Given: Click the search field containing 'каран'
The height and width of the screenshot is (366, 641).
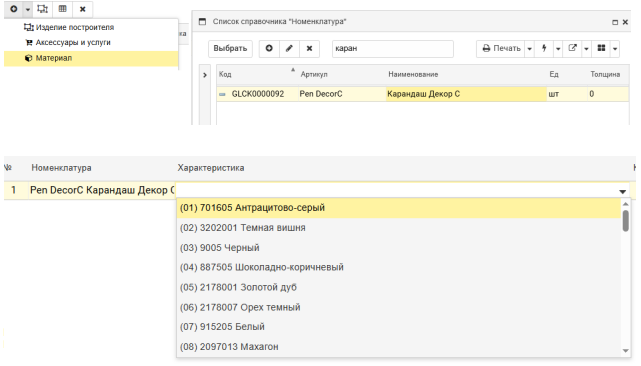Looking at the screenshot, I should tap(392, 48).
